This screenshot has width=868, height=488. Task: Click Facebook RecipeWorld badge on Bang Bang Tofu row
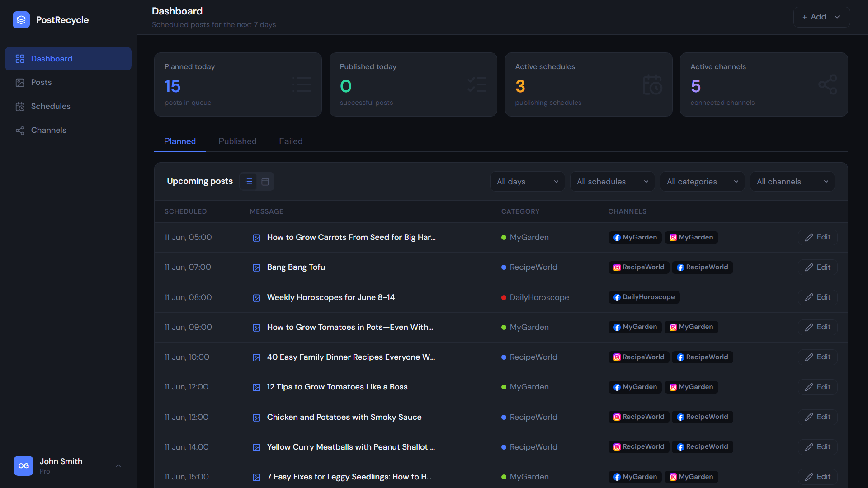(702, 267)
